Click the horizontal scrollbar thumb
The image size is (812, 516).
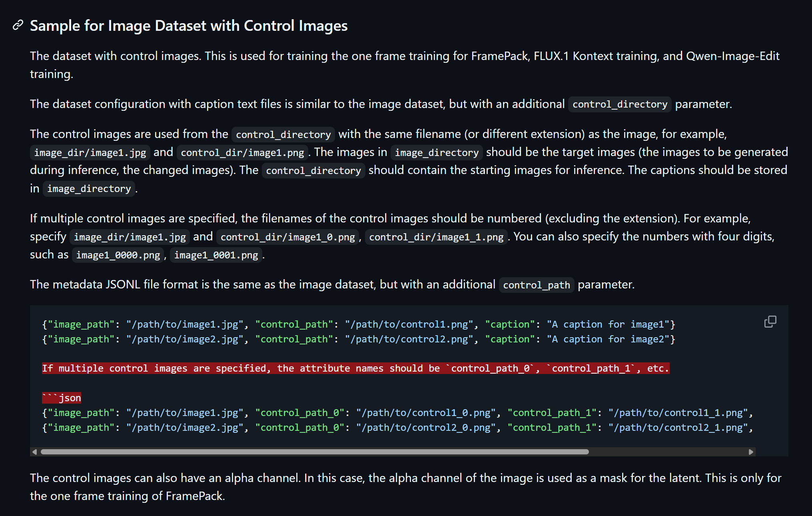315,452
